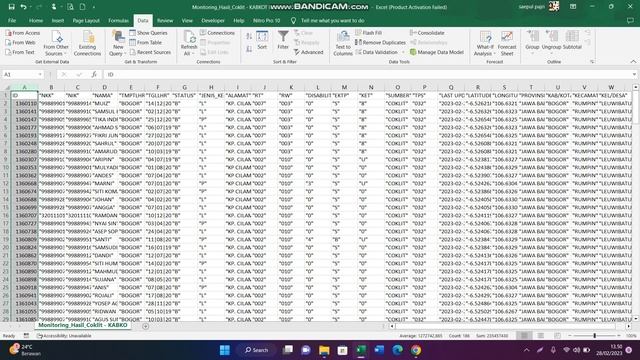Open File Explorer from taskbar
Screen dimensions: 640x360
click(324, 350)
